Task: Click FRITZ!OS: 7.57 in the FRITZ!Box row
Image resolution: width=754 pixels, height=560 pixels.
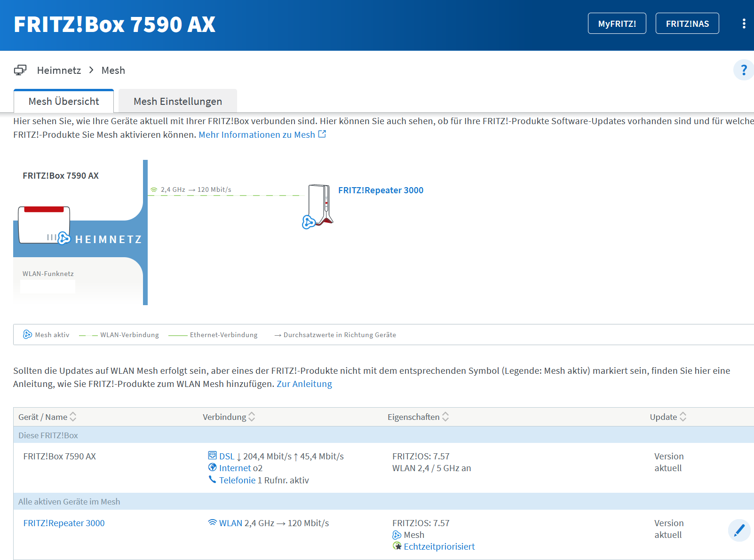Action: point(421,456)
